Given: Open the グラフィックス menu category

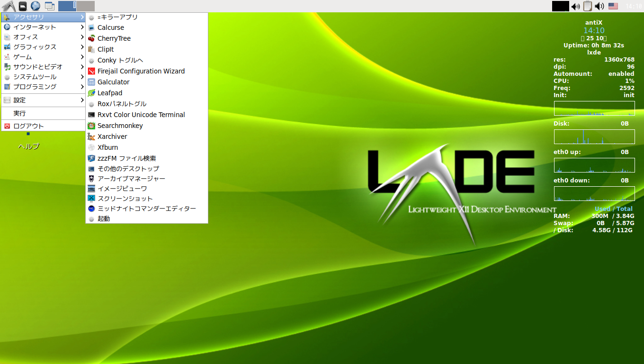Looking at the screenshot, I should (44, 47).
